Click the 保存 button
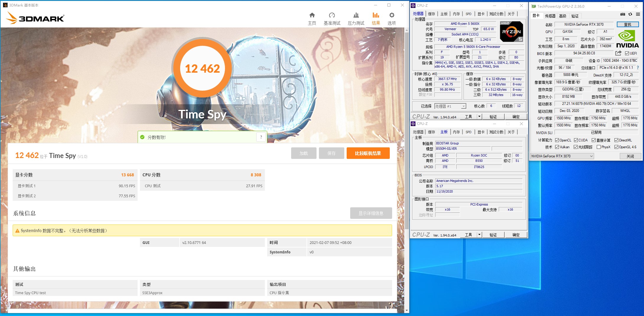 (x=331, y=153)
